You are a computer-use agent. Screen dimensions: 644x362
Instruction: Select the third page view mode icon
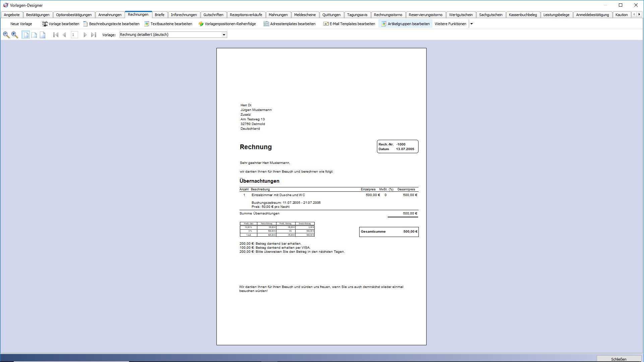point(43,35)
